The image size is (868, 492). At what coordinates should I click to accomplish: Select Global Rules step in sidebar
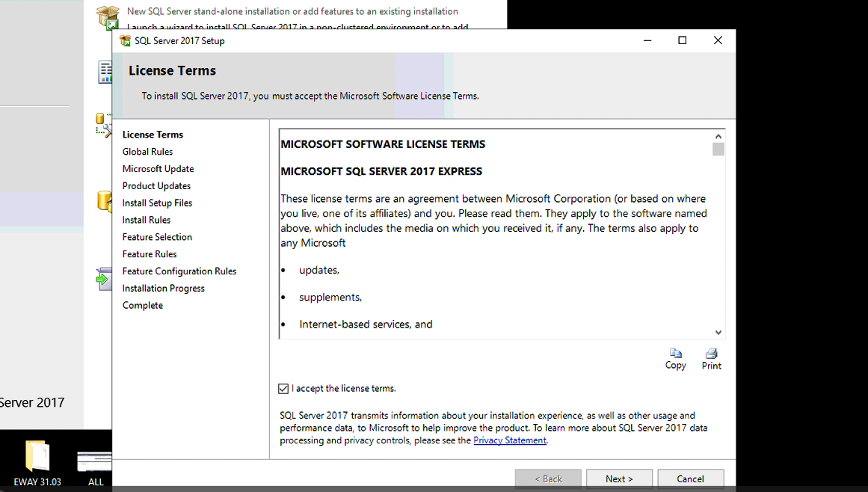point(148,152)
